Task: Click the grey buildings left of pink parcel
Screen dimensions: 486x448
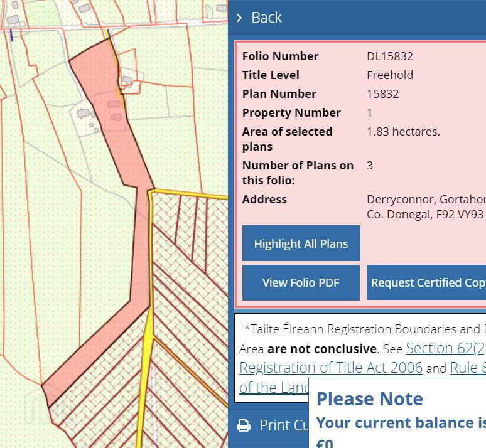Action: tap(84, 114)
